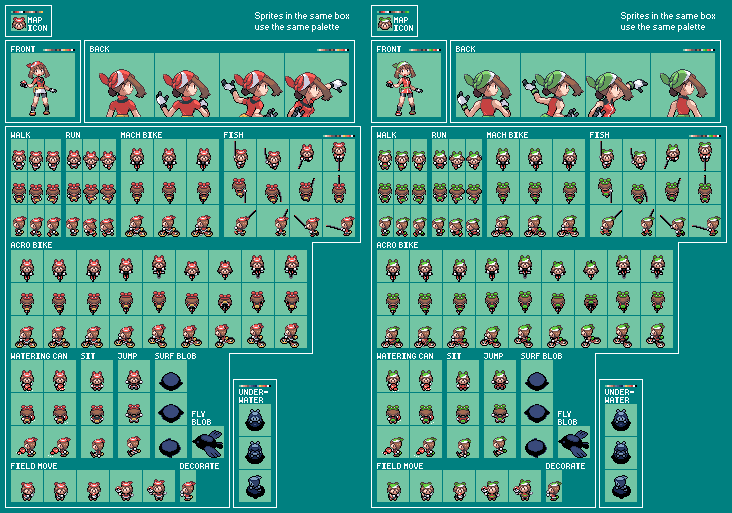Click the 'WATERING CAN' label in the red sheet

click(x=39, y=356)
